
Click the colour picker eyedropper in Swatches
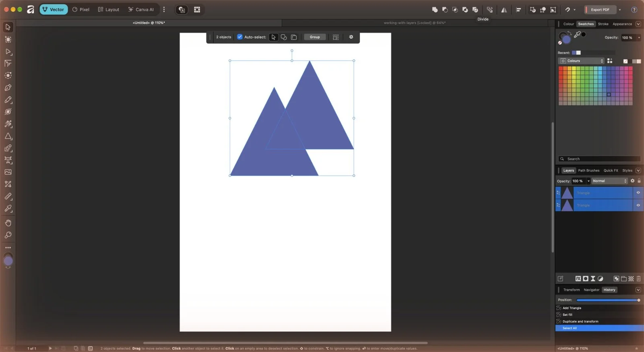(577, 35)
